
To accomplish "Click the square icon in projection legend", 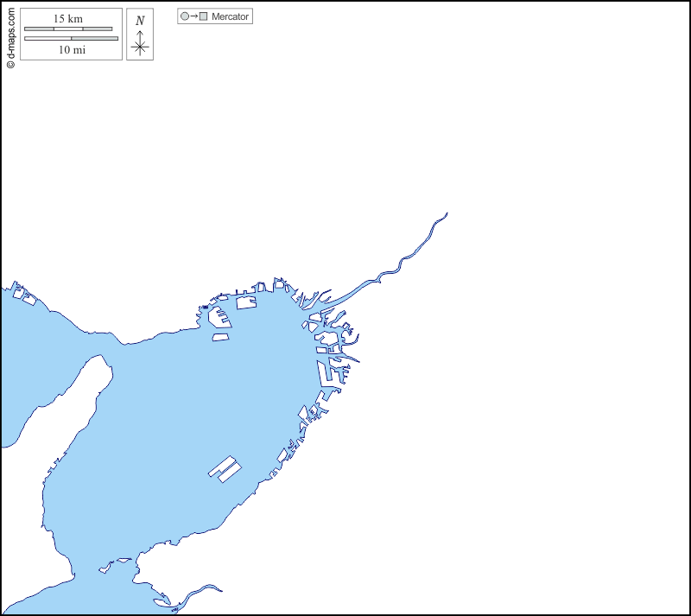I will [x=204, y=16].
